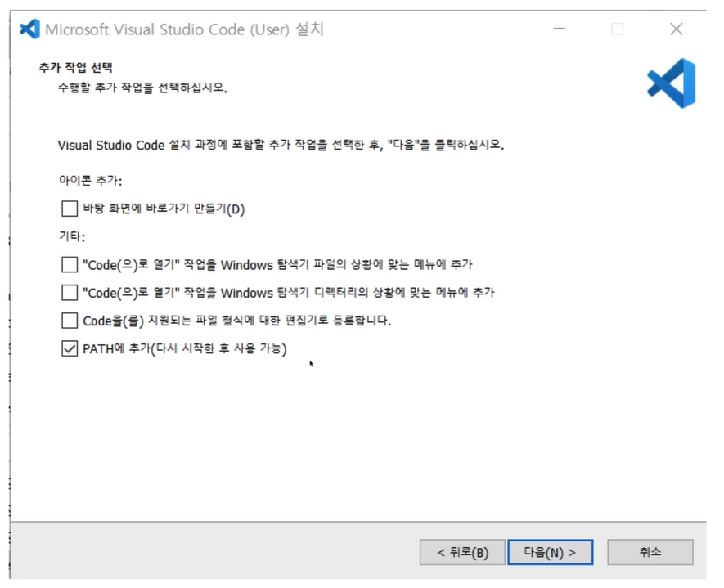Cancel setup with the 취소 button
The height and width of the screenshot is (588, 724).
pos(650,552)
